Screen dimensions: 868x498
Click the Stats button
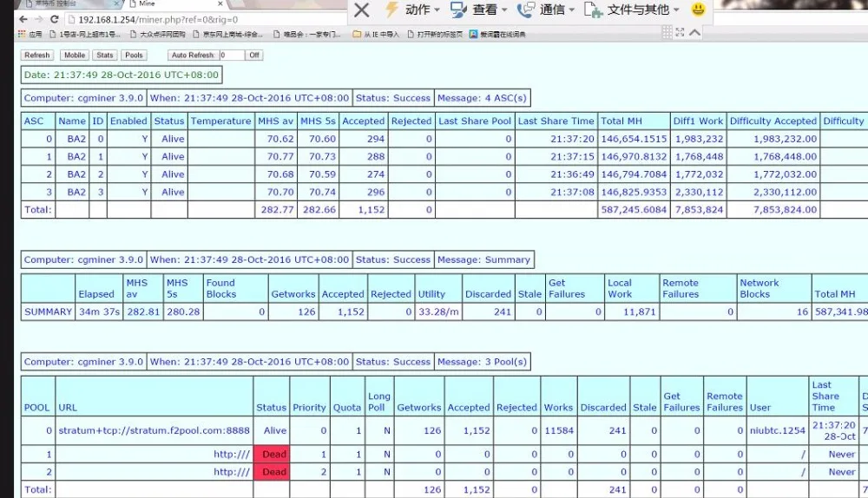click(x=105, y=56)
